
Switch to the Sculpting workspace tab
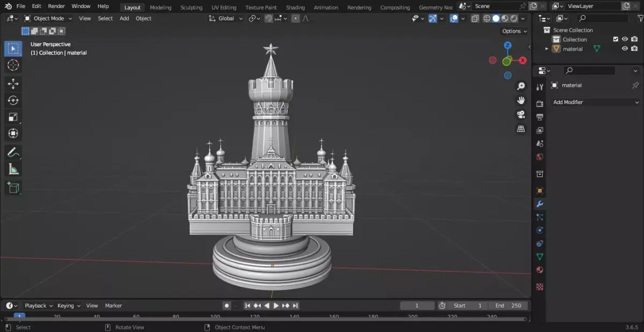pos(192,8)
